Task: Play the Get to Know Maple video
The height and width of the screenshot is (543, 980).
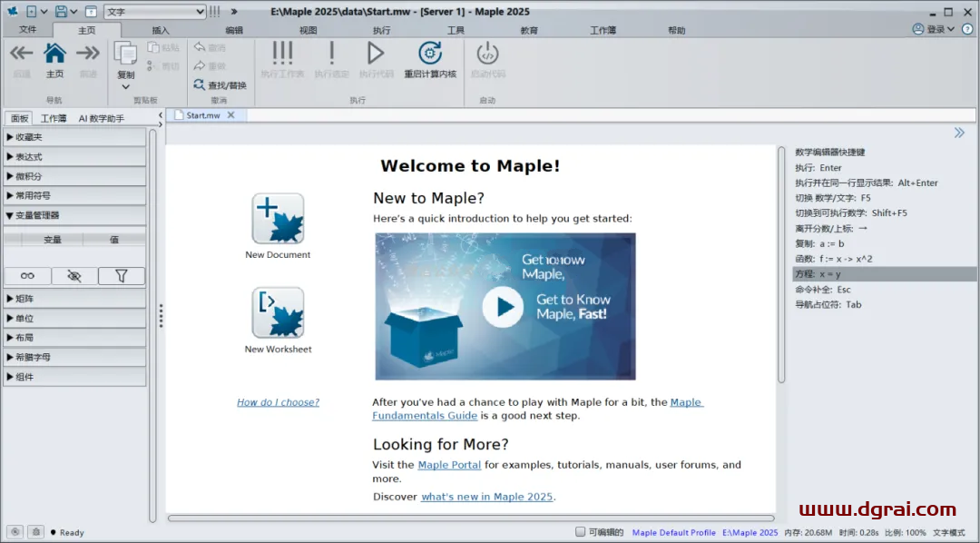Action: coord(503,307)
